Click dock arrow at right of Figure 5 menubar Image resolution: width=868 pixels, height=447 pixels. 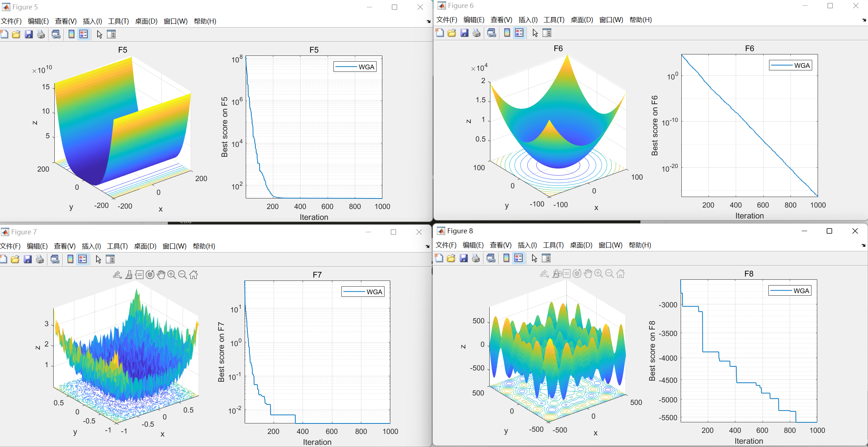[x=428, y=21]
